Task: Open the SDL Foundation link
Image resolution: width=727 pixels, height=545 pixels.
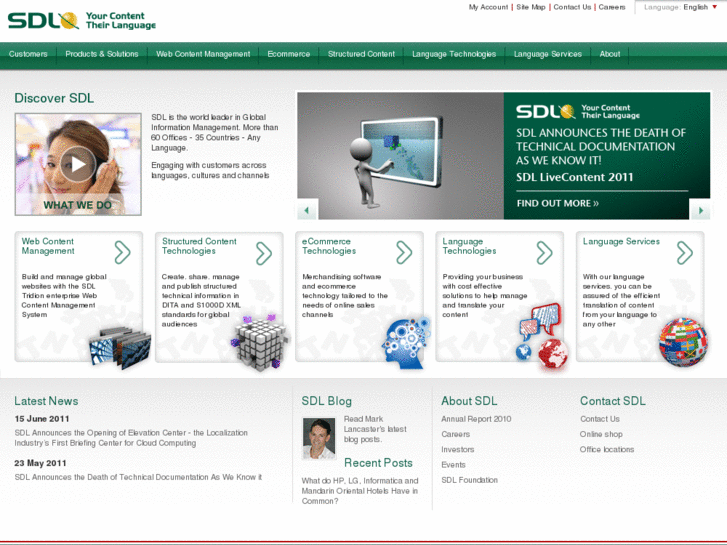Action: pos(469,480)
